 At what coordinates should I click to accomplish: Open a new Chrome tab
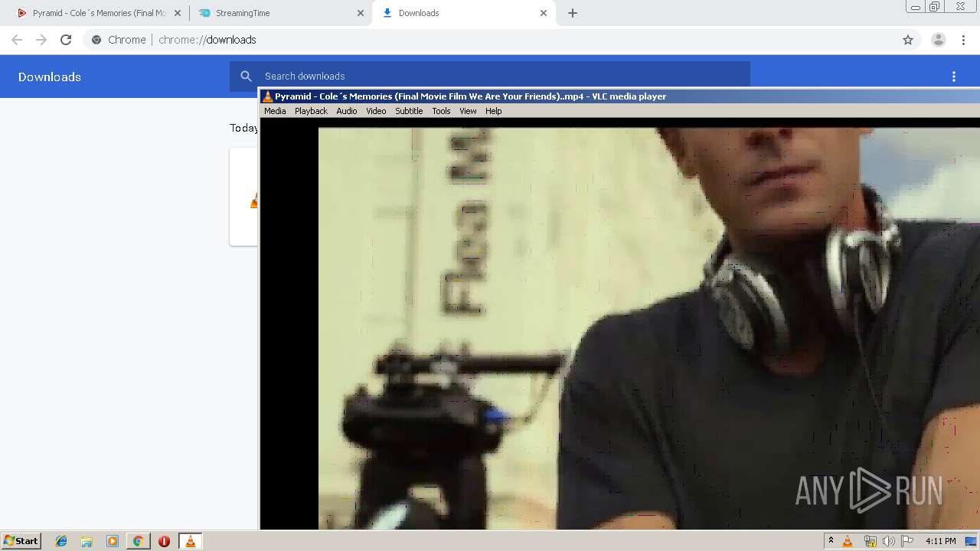click(573, 13)
